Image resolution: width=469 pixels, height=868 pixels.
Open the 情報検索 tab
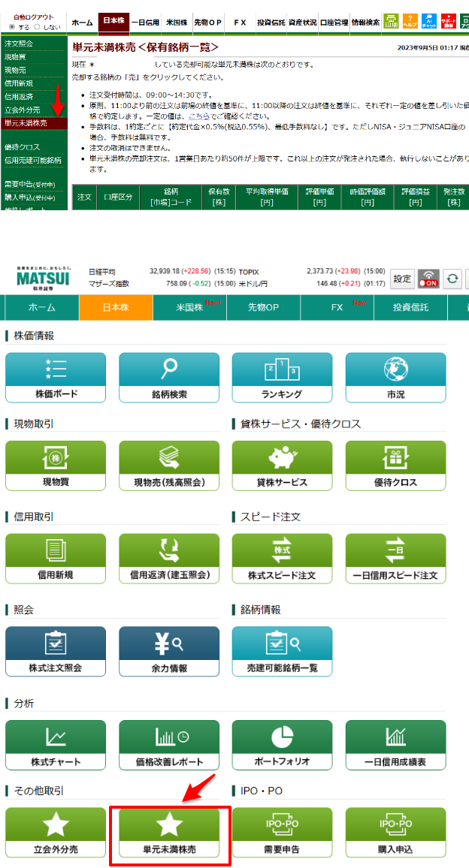366,23
